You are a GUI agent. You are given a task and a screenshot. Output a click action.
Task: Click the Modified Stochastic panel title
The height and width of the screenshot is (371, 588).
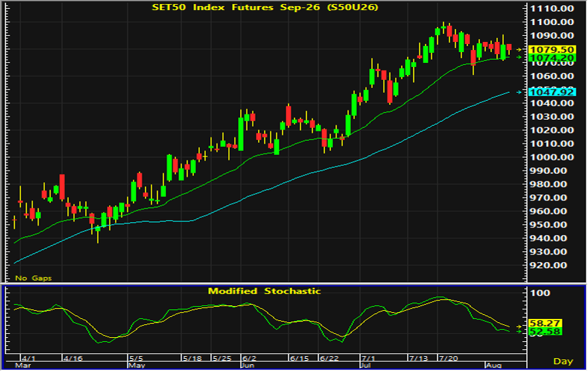(x=264, y=291)
